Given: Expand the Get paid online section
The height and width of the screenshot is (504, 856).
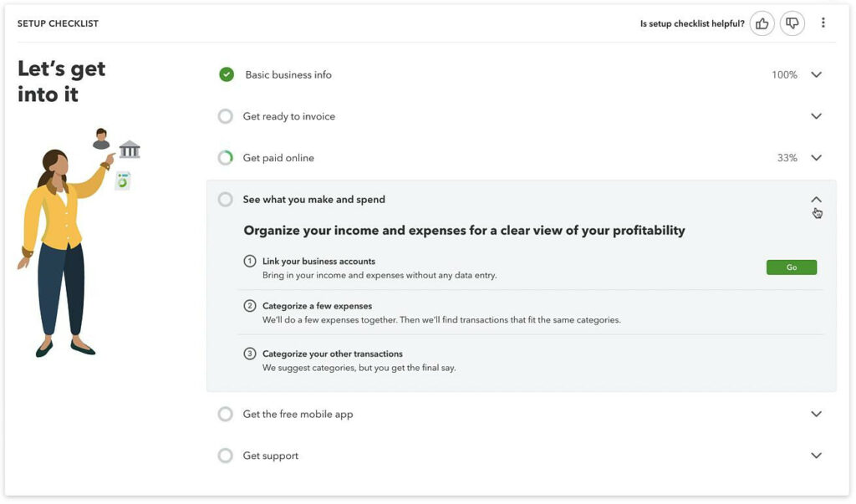Looking at the screenshot, I should (816, 157).
